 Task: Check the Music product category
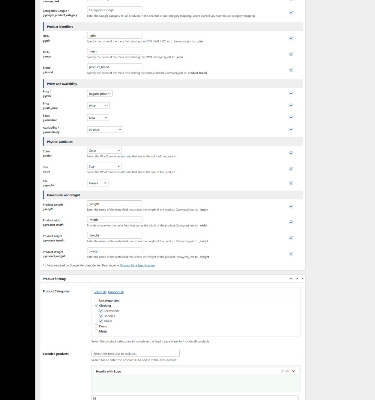pyautogui.click(x=97, y=331)
